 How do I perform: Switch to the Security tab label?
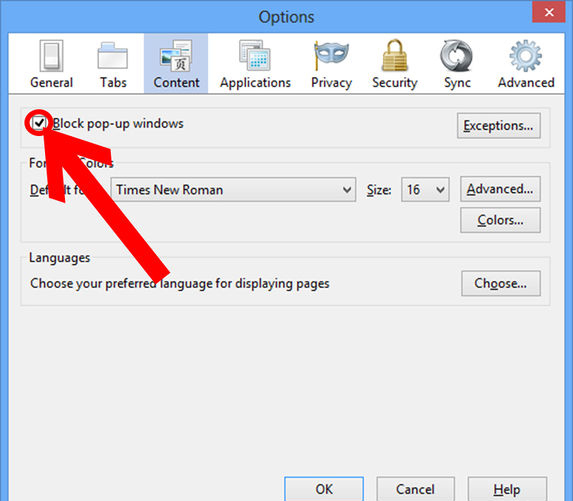tap(395, 83)
